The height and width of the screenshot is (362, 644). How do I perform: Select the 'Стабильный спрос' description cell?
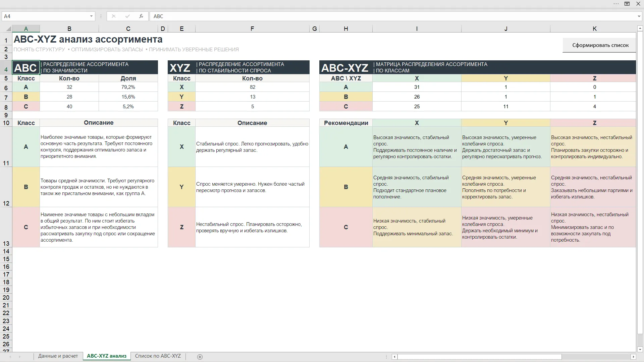pyautogui.click(x=252, y=147)
